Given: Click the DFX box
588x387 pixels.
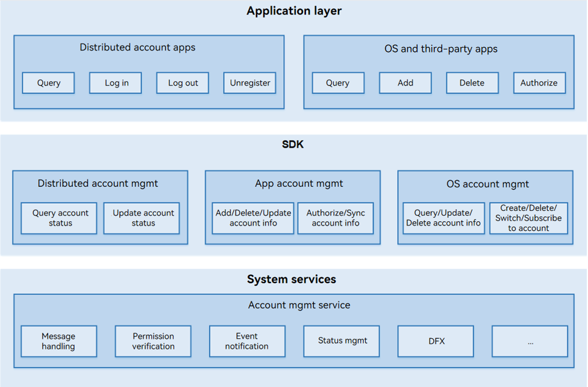Looking at the screenshot, I should coord(436,341).
